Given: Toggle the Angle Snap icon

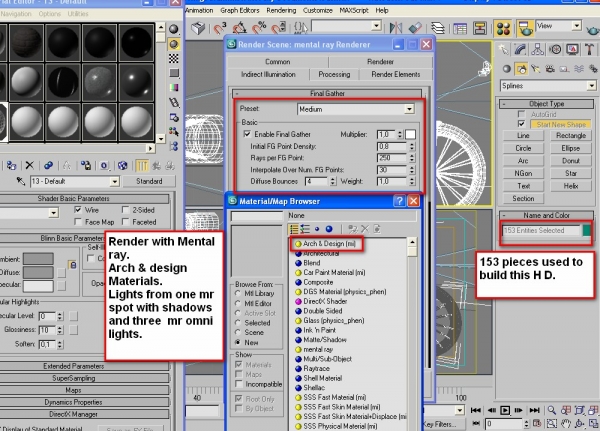Looking at the screenshot, I should pyautogui.click(x=240, y=28).
